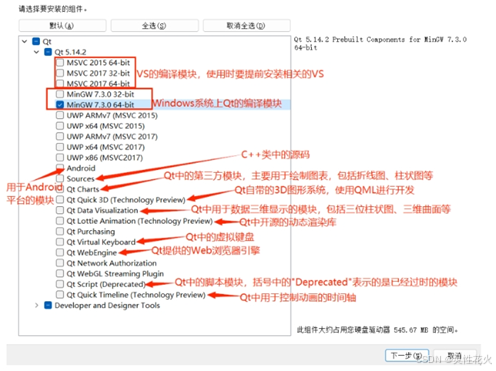Check Qt Data Visualization checkbox
Screen dimensions: 496x371
point(60,210)
